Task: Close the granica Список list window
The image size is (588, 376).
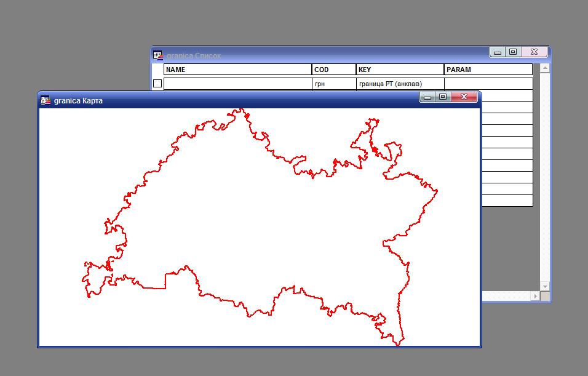Action: [534, 52]
